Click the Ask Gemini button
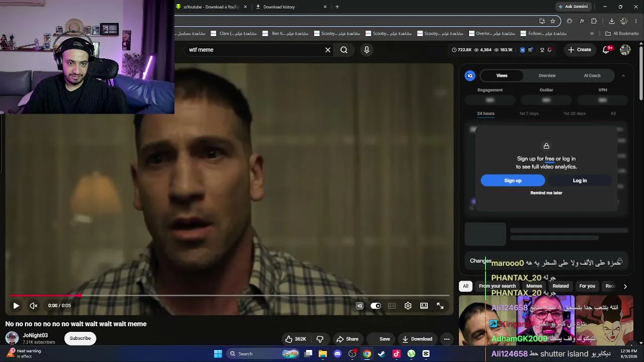 pos(573,7)
